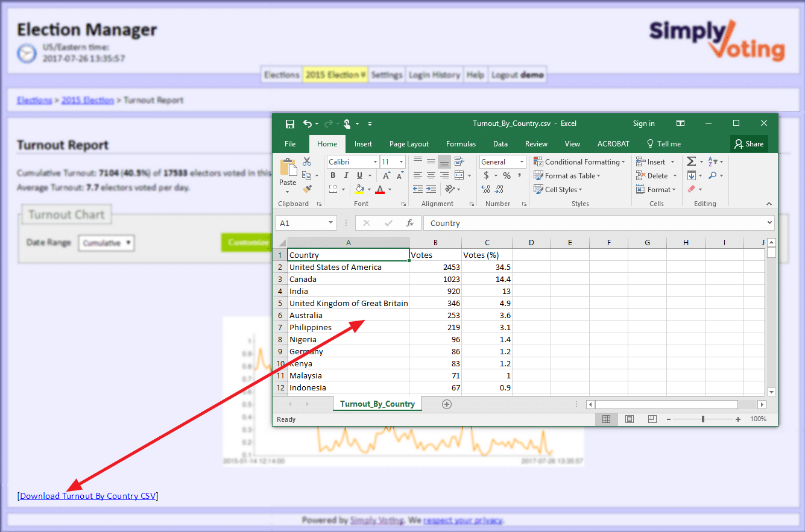Adjust the Excel zoom slider
The height and width of the screenshot is (532, 805).
point(703,419)
